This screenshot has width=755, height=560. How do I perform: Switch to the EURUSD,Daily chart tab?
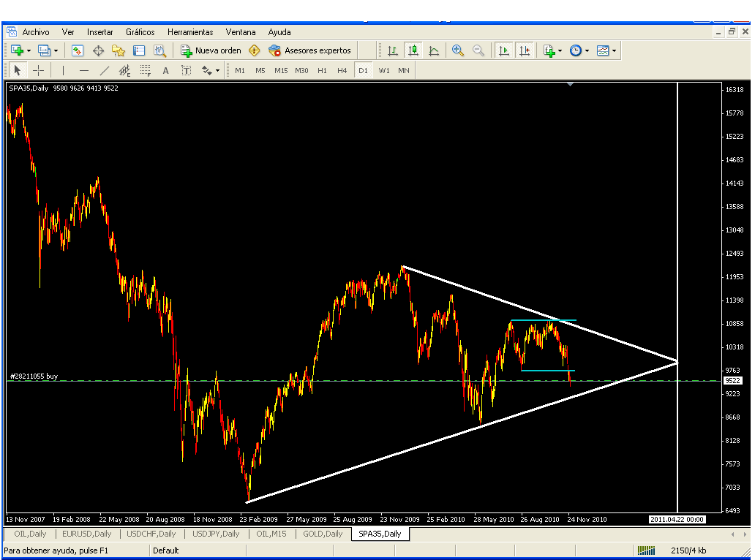point(86,534)
